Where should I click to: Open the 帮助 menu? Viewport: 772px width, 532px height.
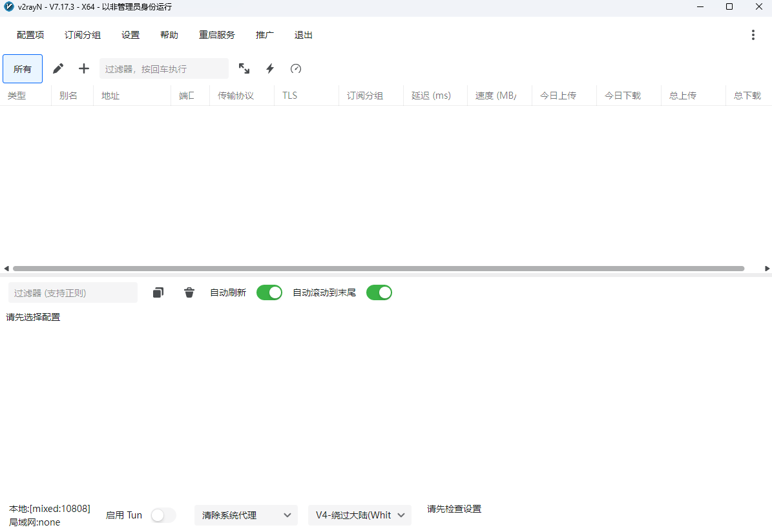coord(169,35)
